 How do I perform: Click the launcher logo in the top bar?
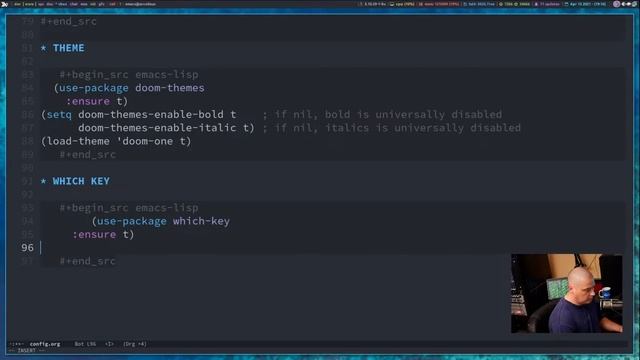4,4
